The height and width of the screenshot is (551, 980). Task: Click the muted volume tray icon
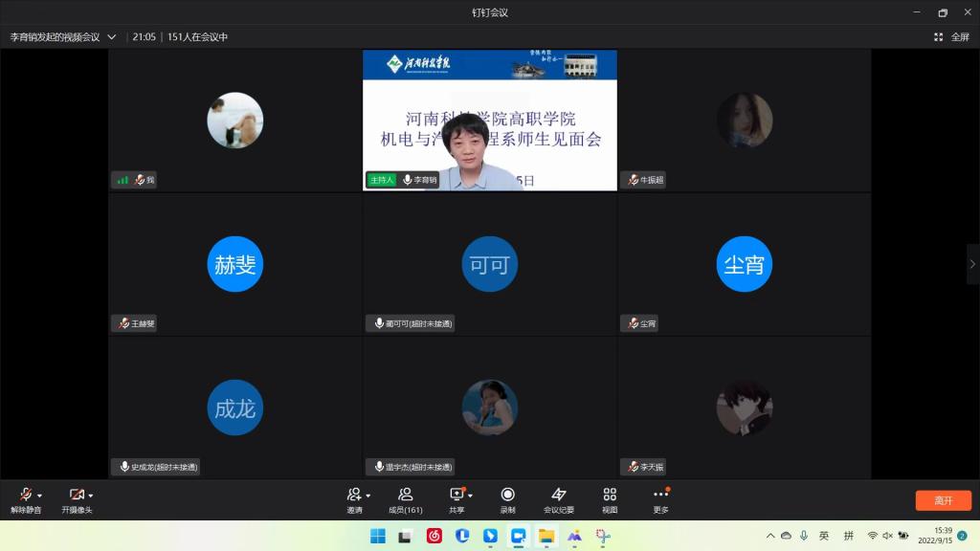pos(887,536)
